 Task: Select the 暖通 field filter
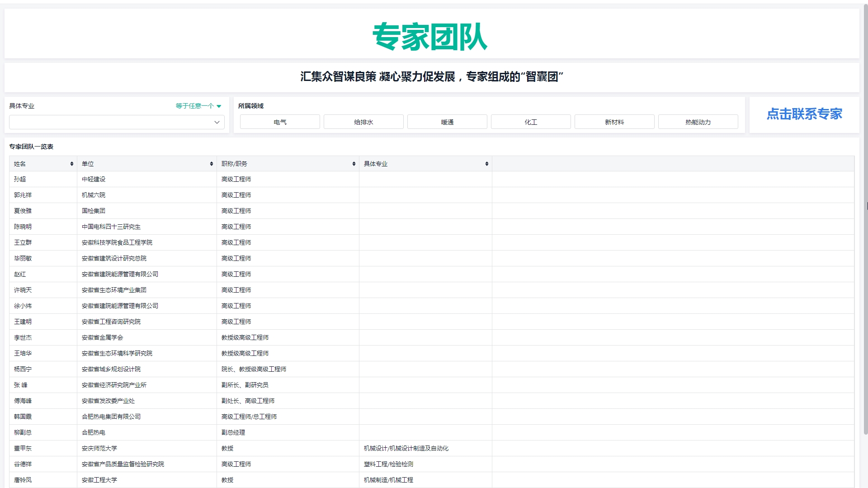(447, 122)
